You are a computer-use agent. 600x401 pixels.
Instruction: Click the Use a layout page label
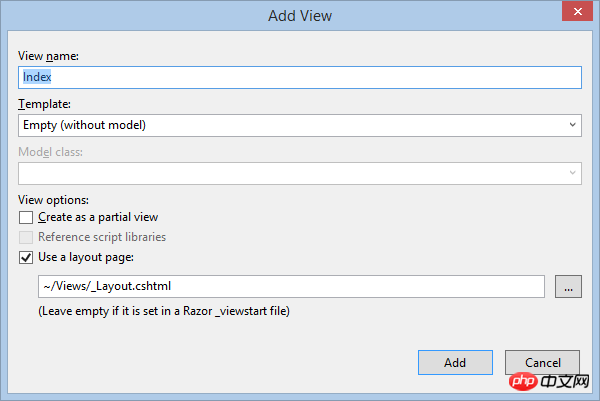[x=86, y=258]
